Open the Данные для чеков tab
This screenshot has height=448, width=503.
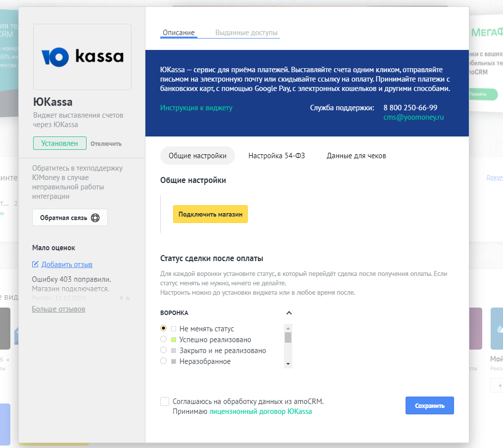tap(357, 156)
